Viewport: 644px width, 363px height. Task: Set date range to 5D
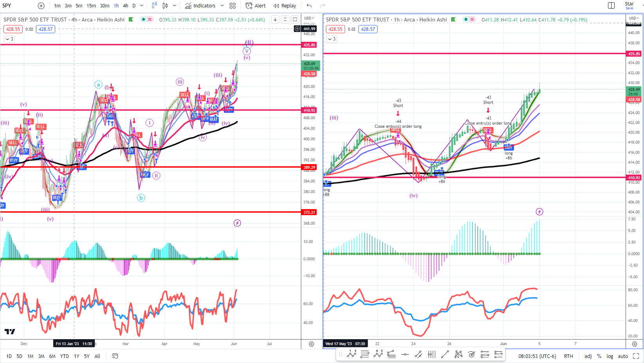coord(20,356)
